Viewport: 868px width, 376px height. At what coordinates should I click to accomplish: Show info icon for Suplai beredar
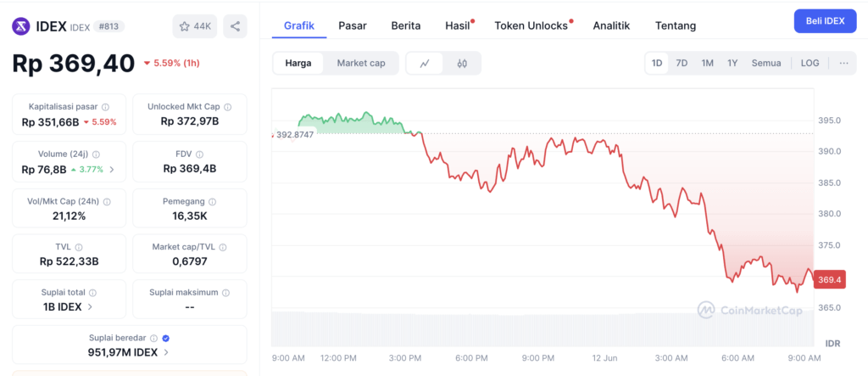(154, 338)
